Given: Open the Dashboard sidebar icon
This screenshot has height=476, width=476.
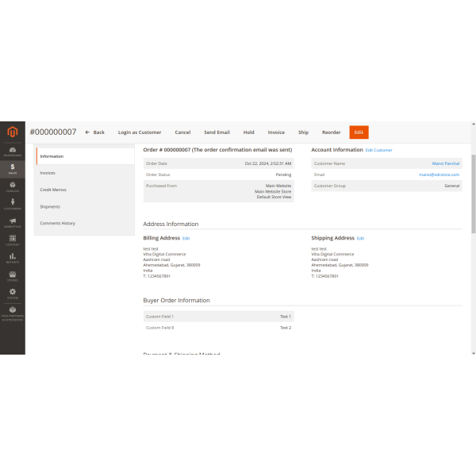Looking at the screenshot, I should point(12,151).
